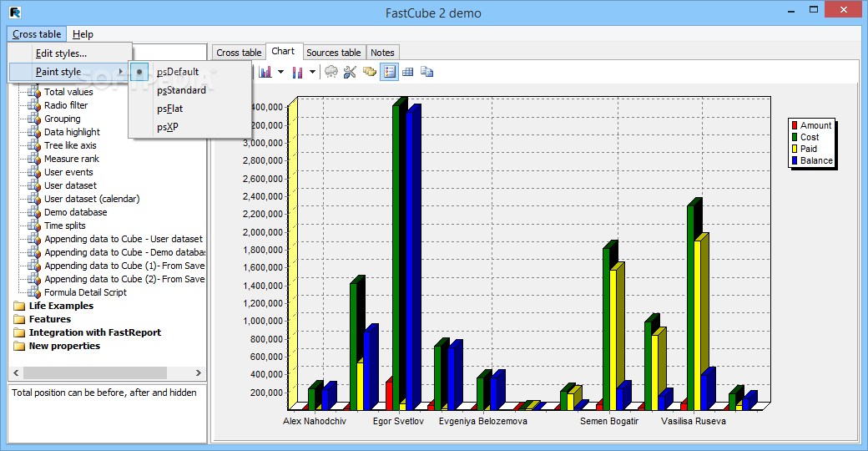868x451 pixels.
Task: Click the blue grid table icon
Action: coord(408,72)
